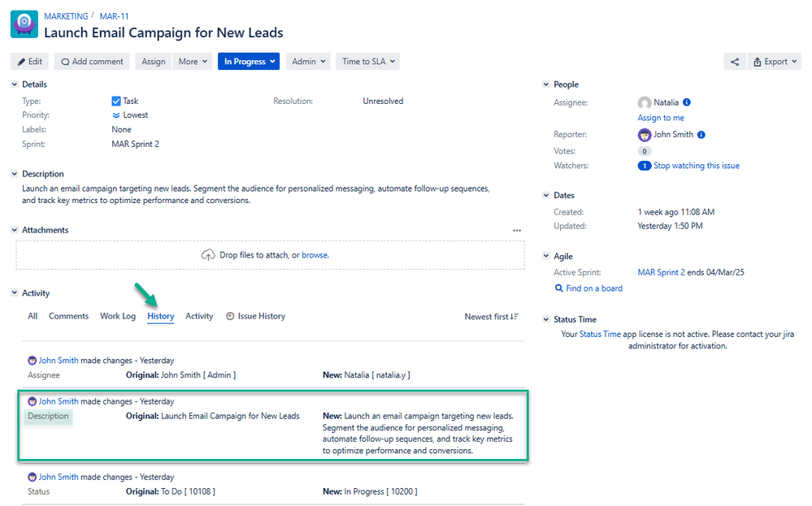This screenshot has width=812, height=506.
Task: Click the watchers count badge
Action: [645, 166]
